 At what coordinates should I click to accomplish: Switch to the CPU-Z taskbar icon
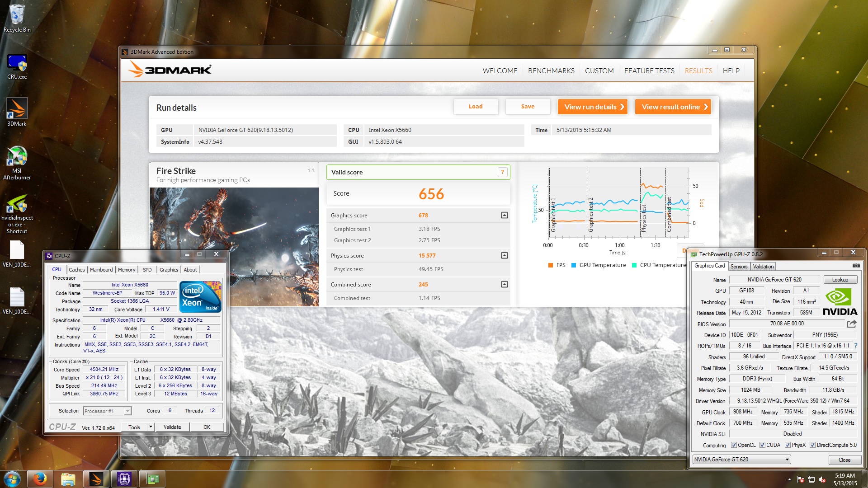124,479
